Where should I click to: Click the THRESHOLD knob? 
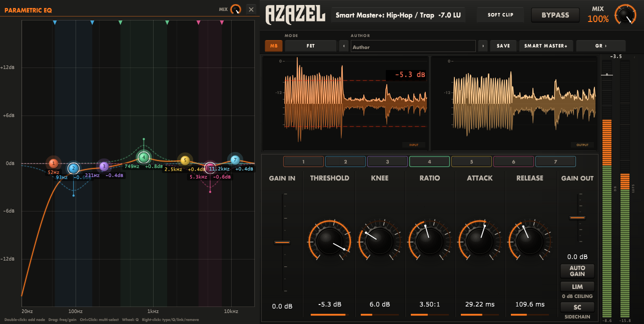click(x=330, y=241)
